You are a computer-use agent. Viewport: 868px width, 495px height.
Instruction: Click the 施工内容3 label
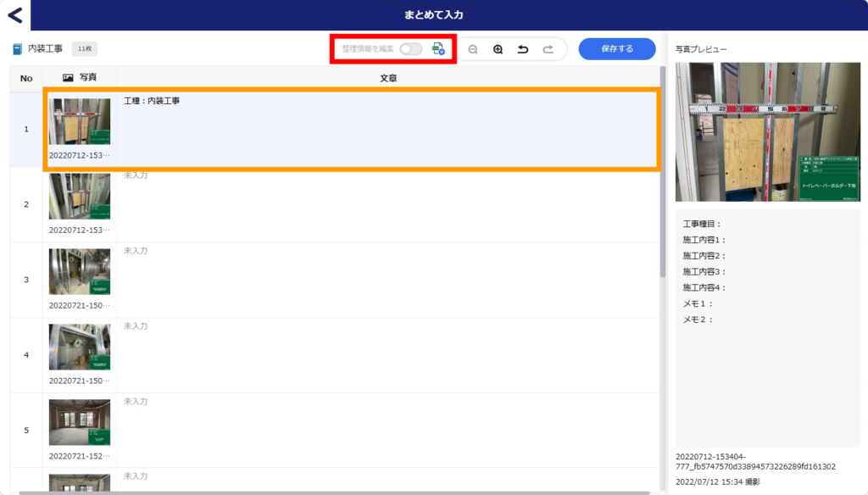pyautogui.click(x=704, y=272)
